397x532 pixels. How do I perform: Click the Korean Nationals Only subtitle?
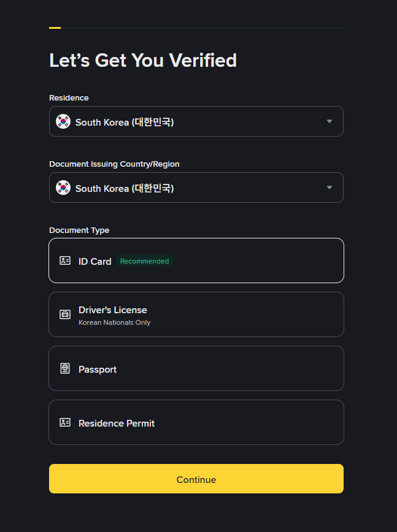coord(114,322)
